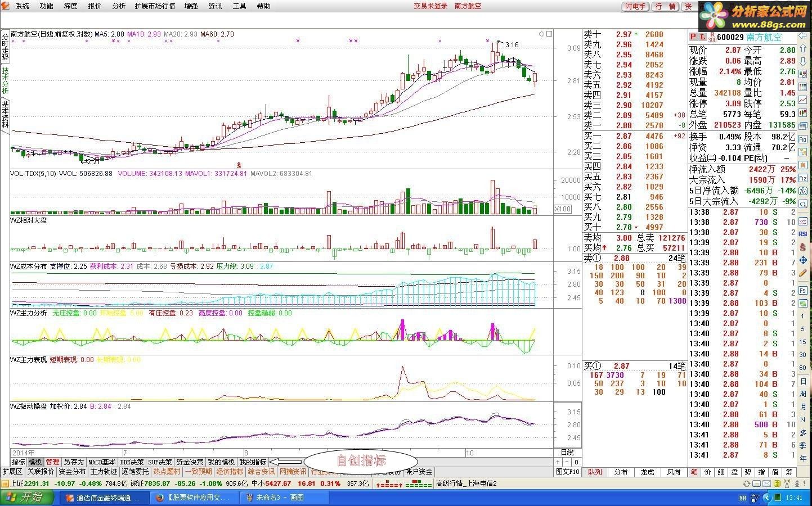Switch to 5-minute period in sidebar
Image resolution: width=812 pixels, height=506 pixels.
(x=803, y=329)
